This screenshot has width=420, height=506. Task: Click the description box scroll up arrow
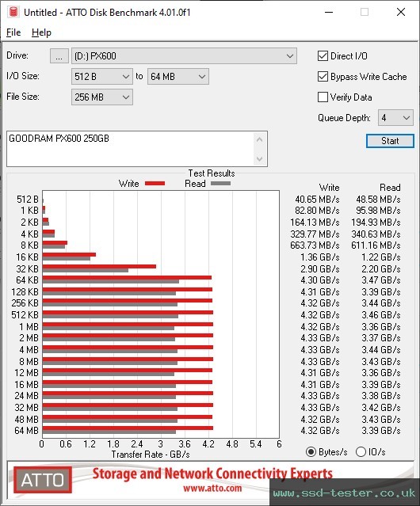pyautogui.click(x=260, y=139)
